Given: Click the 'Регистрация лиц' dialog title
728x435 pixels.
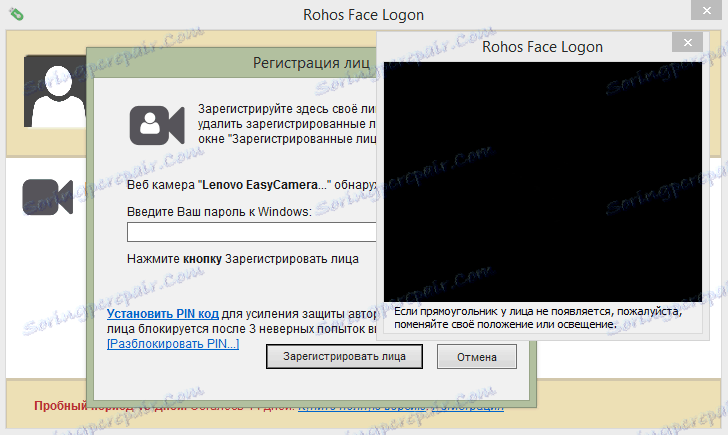Looking at the screenshot, I should 311,63.
